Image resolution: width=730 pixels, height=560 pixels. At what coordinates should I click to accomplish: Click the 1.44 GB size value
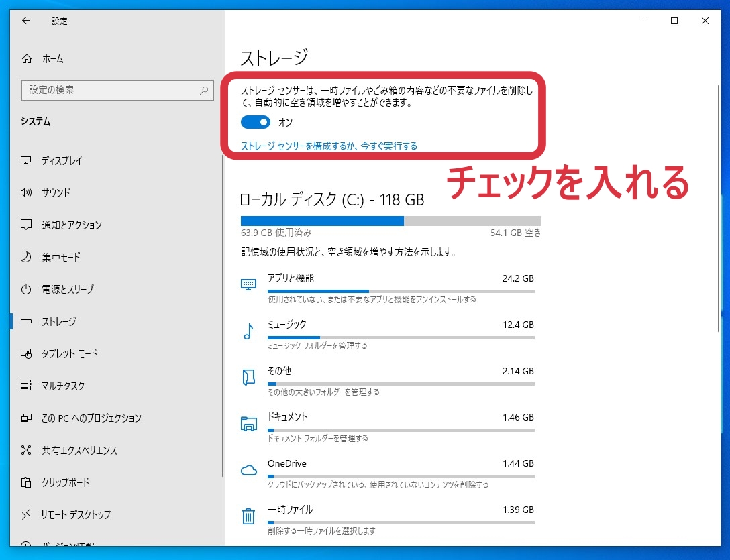(518, 463)
